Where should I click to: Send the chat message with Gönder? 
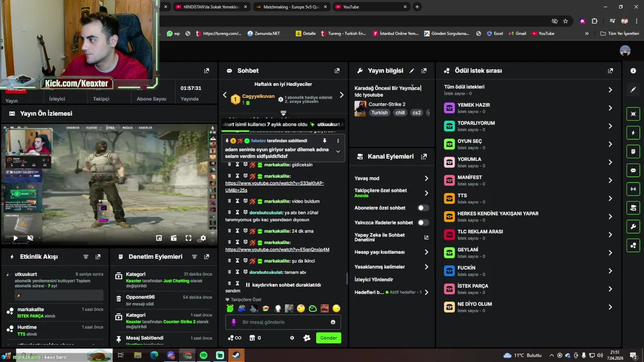coord(329,338)
